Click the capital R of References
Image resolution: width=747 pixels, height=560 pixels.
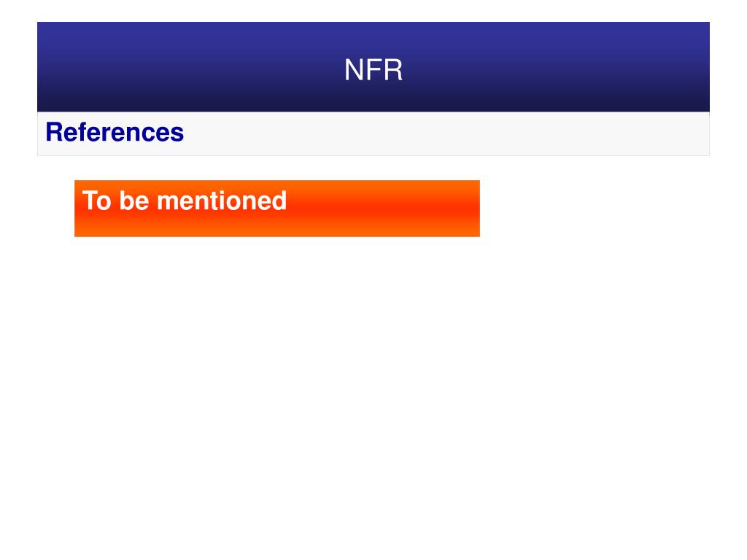(54, 132)
